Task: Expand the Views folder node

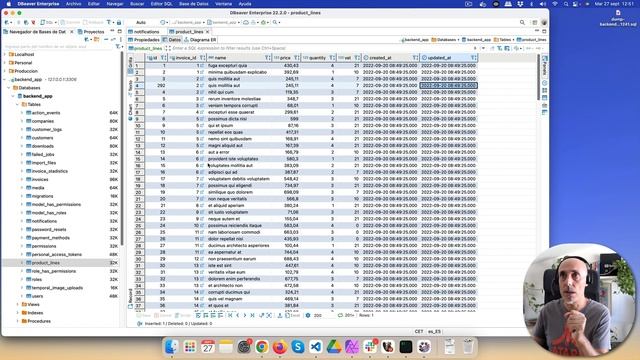Action: pos(18,304)
